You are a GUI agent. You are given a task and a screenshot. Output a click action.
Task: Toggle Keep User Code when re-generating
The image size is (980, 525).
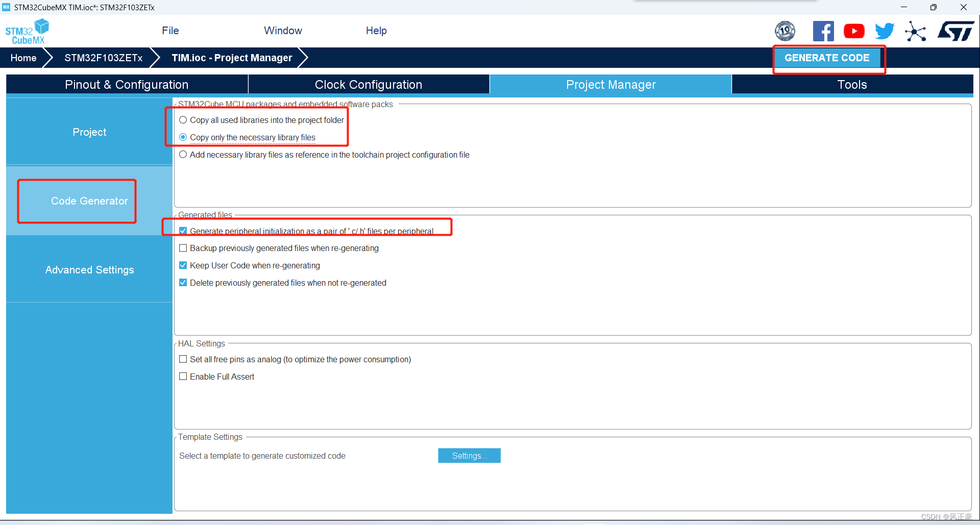(250, 265)
